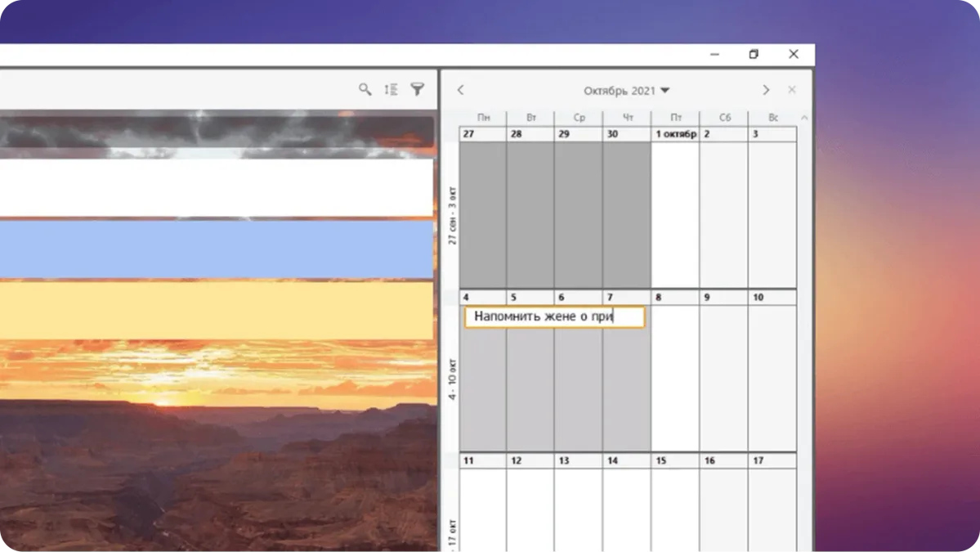
Task: Go to next month arrow
Action: 766,90
